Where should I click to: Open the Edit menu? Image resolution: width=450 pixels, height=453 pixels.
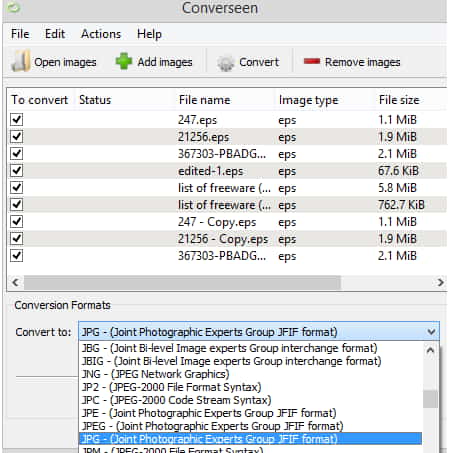55,34
